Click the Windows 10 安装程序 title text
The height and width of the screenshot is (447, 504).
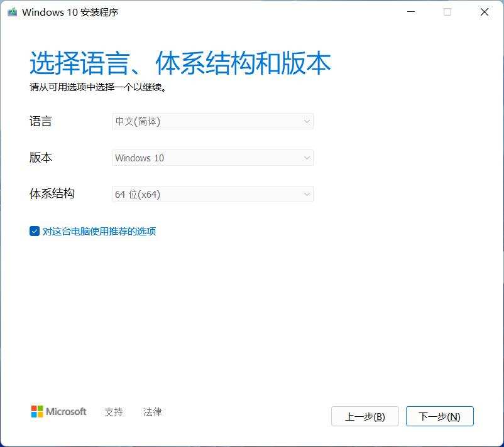[x=70, y=12]
